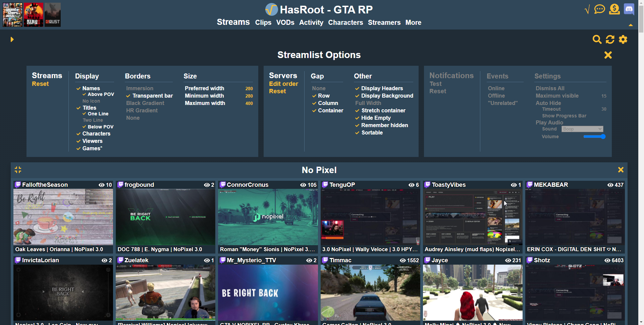Open the Characters tab
This screenshot has height=325, width=644.
[345, 22]
